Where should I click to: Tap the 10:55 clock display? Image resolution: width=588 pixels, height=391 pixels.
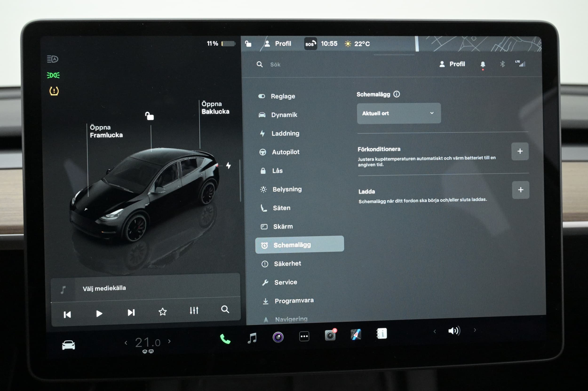point(329,44)
